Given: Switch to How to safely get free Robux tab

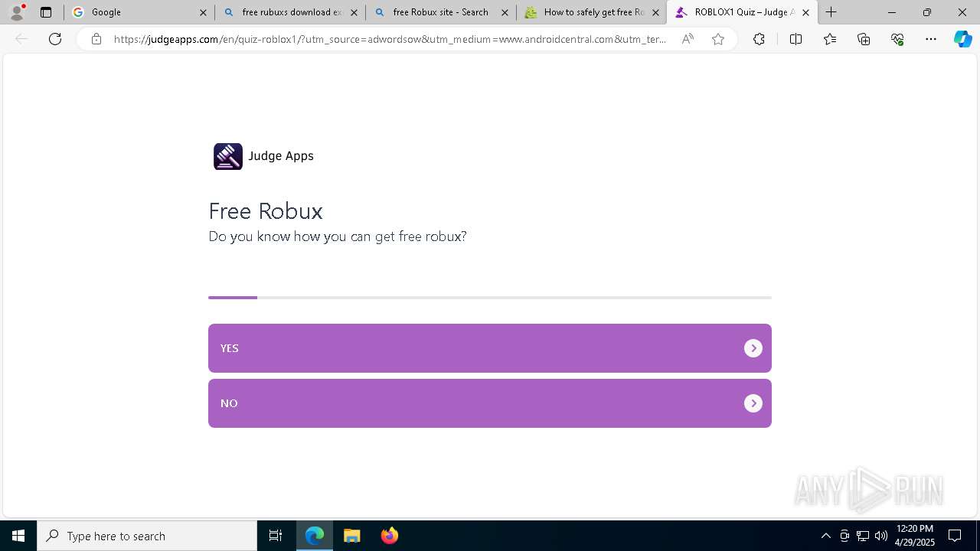Looking at the screenshot, I should click(593, 12).
